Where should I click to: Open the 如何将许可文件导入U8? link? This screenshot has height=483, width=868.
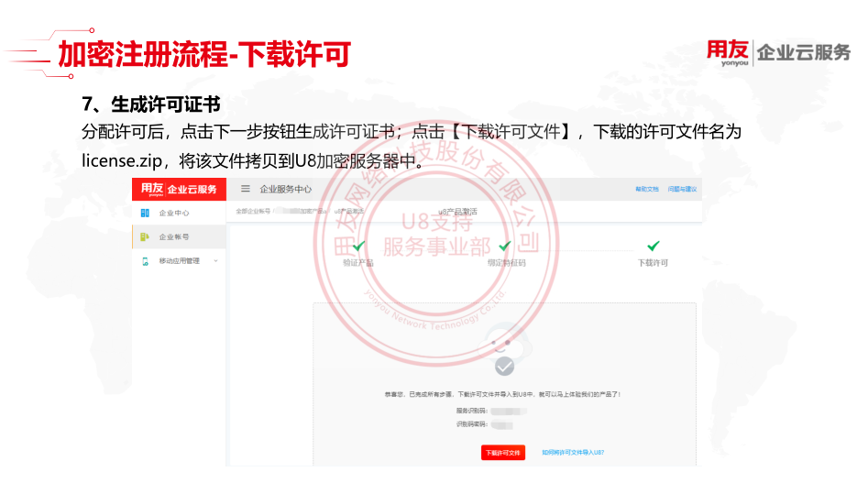pyautogui.click(x=573, y=453)
